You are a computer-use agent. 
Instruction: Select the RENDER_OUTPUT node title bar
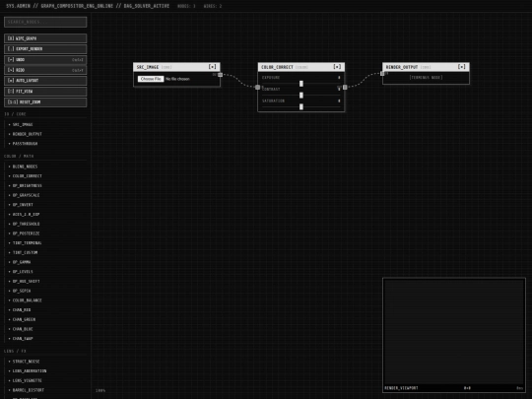(426, 67)
